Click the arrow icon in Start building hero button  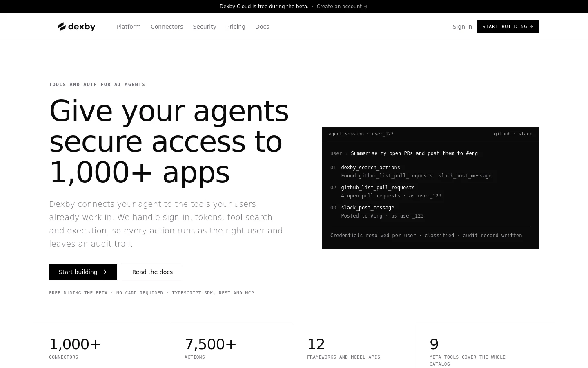[x=104, y=272]
